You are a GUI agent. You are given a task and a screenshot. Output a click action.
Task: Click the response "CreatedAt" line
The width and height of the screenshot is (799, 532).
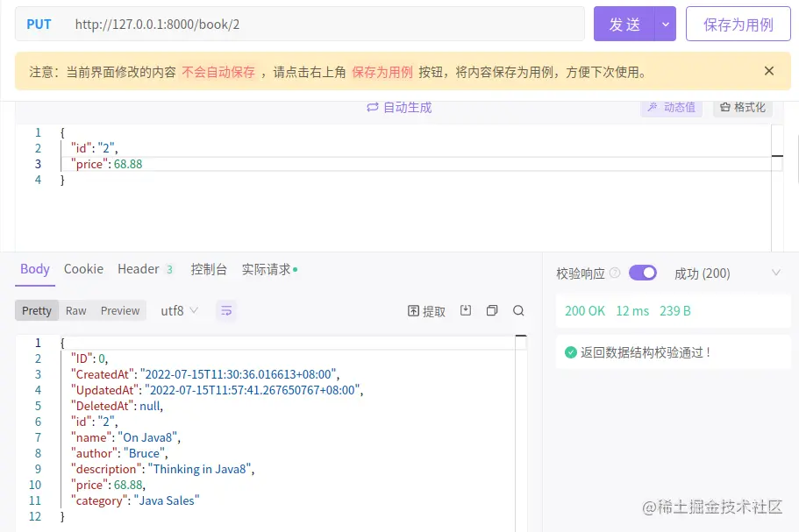click(205, 374)
